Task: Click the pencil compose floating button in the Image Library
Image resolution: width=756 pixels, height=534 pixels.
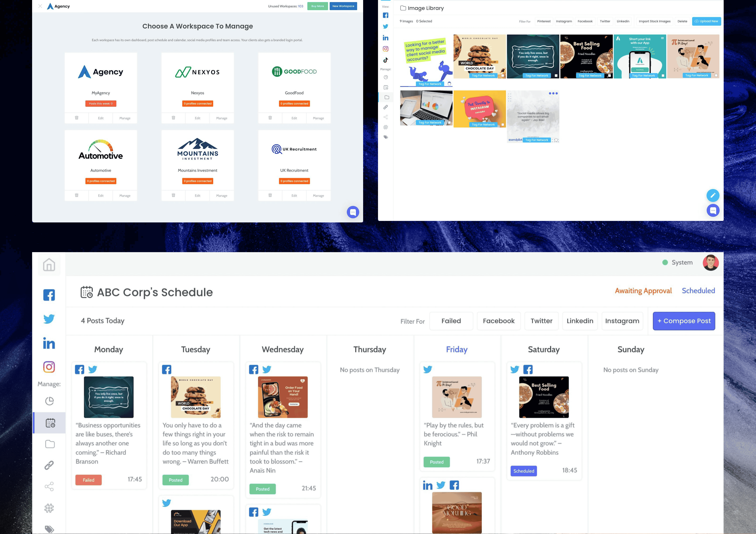Action: (x=713, y=195)
